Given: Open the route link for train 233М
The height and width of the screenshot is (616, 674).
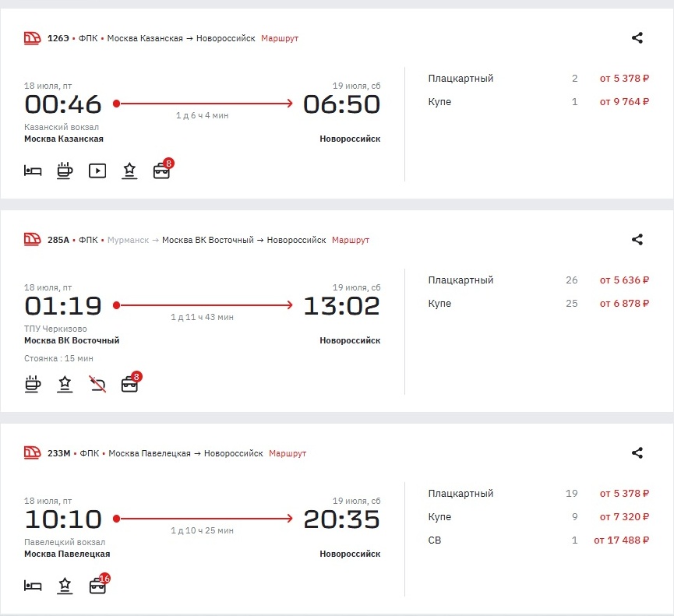Looking at the screenshot, I should tap(288, 453).
